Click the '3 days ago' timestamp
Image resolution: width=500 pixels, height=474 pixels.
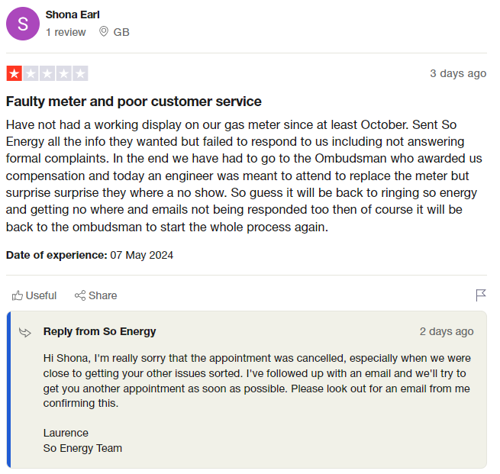(x=458, y=73)
